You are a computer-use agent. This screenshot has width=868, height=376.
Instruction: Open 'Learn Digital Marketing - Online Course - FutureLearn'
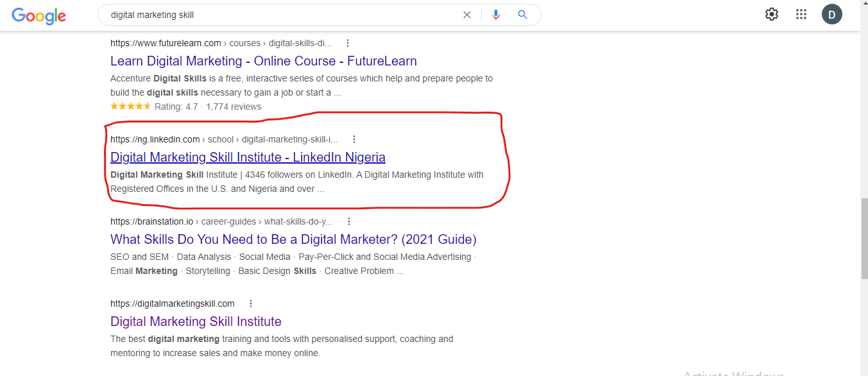(x=264, y=61)
